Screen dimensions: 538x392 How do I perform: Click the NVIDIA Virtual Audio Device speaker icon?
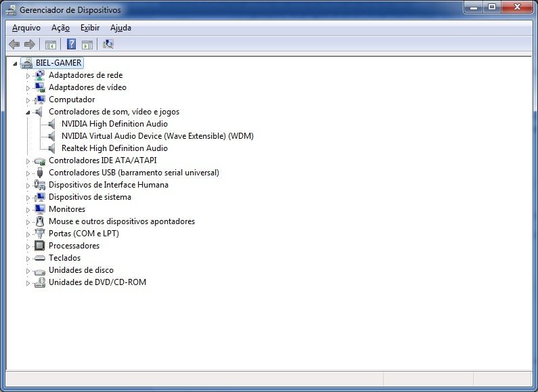pos(52,136)
